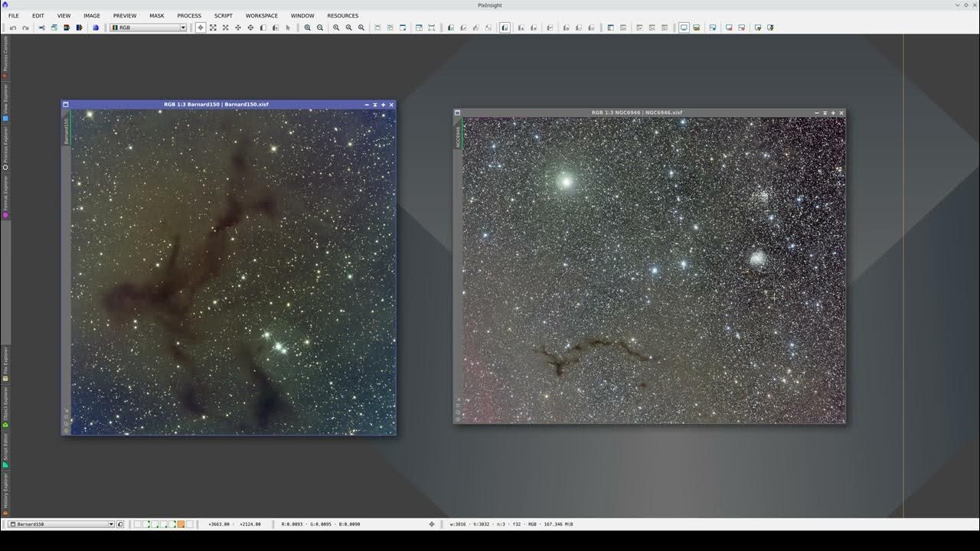Open the Process Explorer side panel
Viewport: 980px width, 551px height.
pyautogui.click(x=5, y=148)
